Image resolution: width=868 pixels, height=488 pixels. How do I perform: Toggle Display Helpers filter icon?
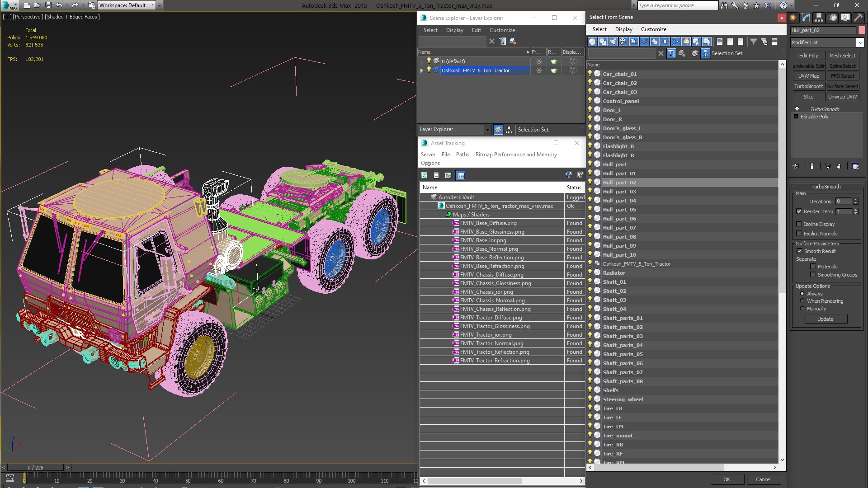point(634,42)
